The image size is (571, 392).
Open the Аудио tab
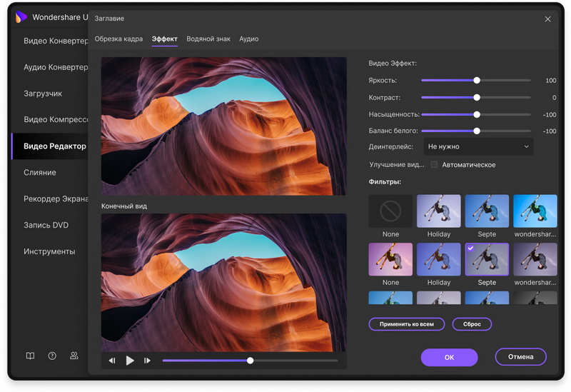[x=248, y=39]
